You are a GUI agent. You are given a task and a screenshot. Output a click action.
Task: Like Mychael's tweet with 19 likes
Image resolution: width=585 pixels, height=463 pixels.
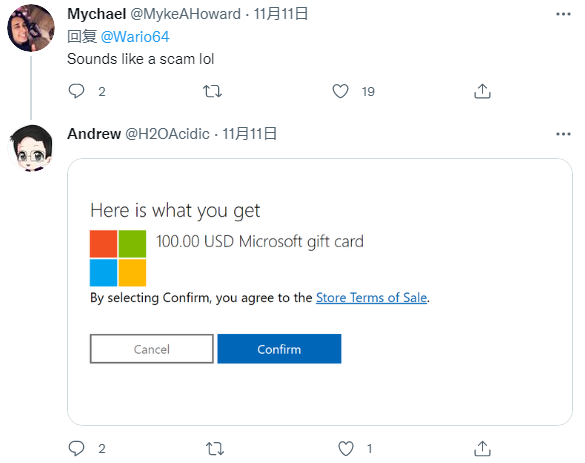pyautogui.click(x=340, y=91)
